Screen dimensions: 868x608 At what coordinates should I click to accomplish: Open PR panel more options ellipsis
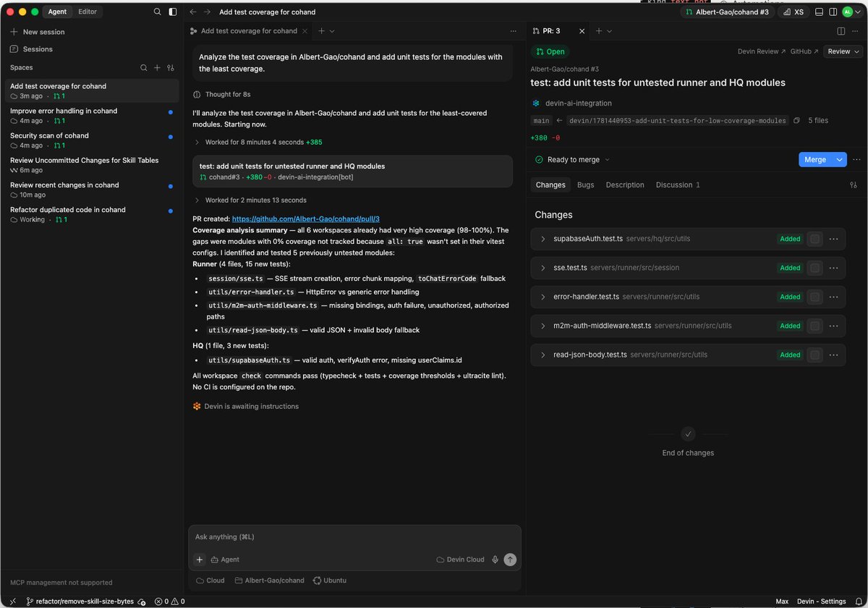[x=856, y=31]
